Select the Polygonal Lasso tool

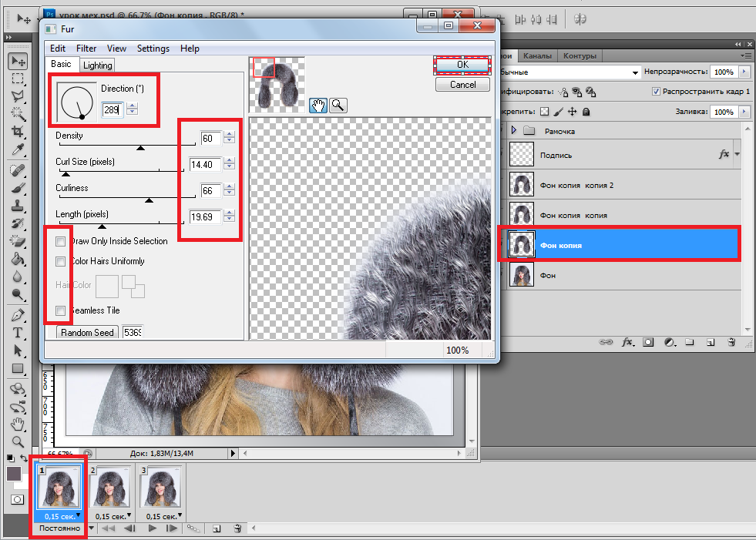click(18, 96)
